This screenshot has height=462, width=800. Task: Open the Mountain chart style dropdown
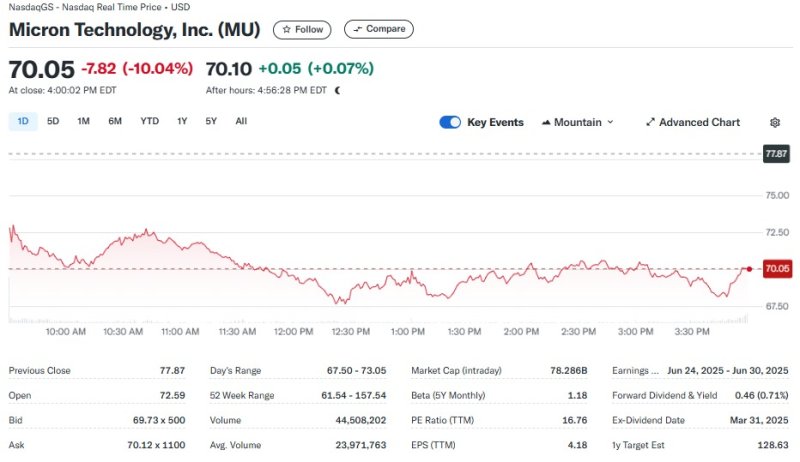[x=578, y=122]
